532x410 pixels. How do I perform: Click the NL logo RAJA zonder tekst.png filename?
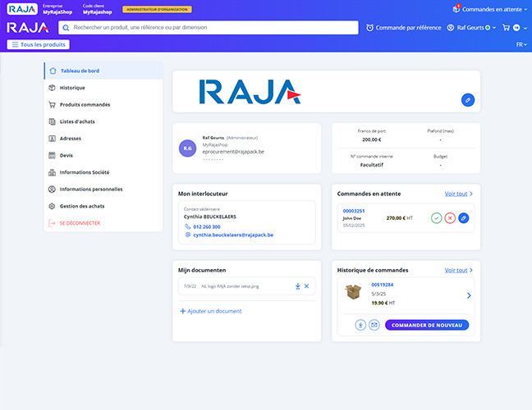pos(230,286)
